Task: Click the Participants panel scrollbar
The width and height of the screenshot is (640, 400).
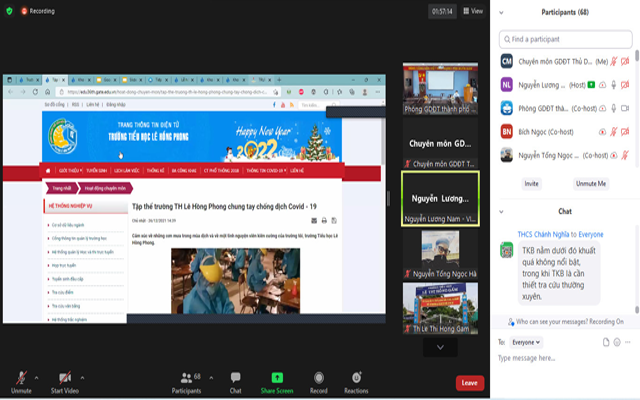Action: (x=636, y=56)
